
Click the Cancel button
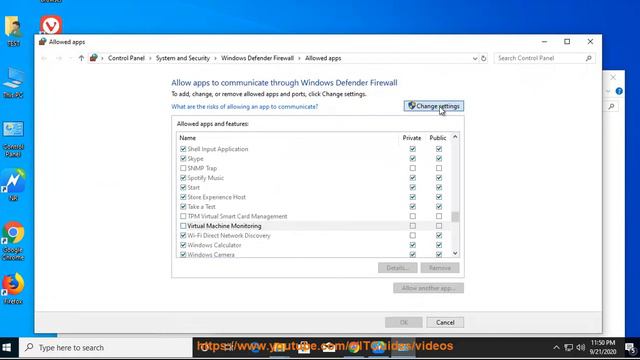click(445, 322)
